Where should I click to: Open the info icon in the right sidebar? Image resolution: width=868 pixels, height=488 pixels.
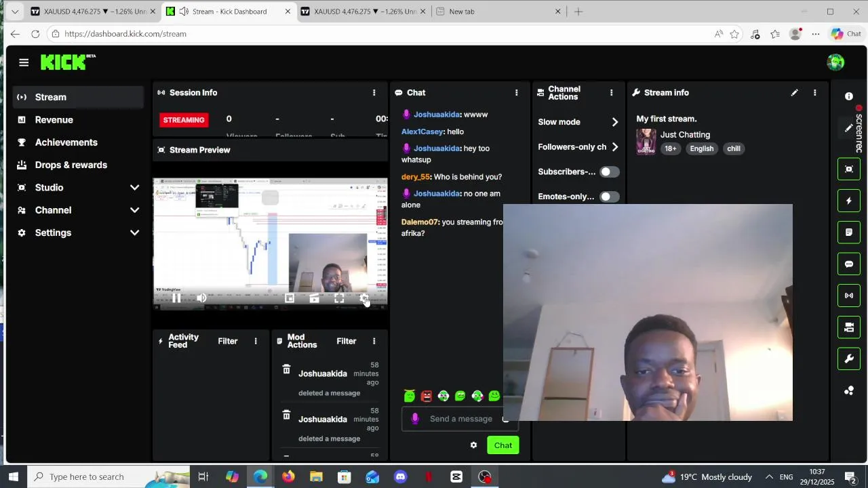coord(849,96)
